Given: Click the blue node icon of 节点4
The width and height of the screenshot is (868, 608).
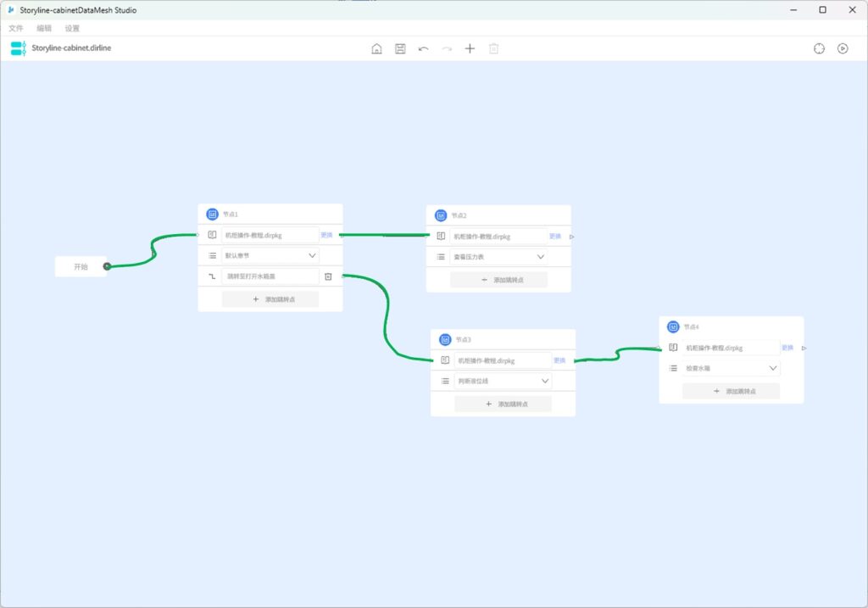Looking at the screenshot, I should pos(673,326).
